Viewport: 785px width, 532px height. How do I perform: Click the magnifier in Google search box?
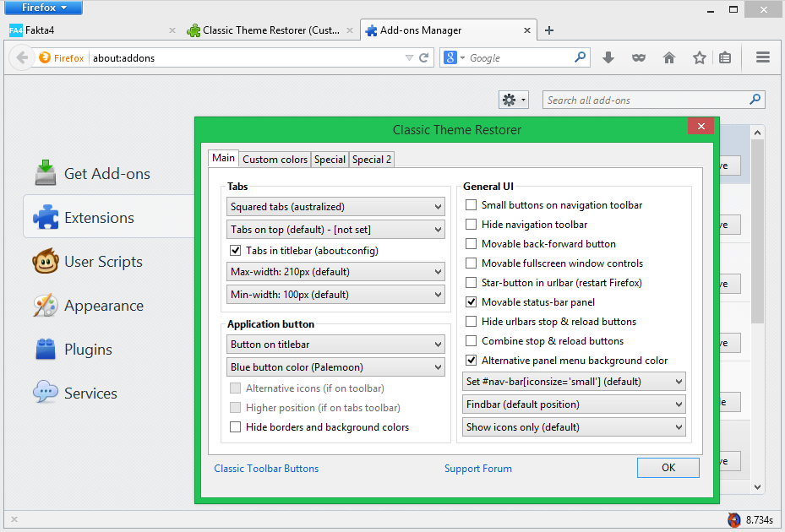(581, 57)
